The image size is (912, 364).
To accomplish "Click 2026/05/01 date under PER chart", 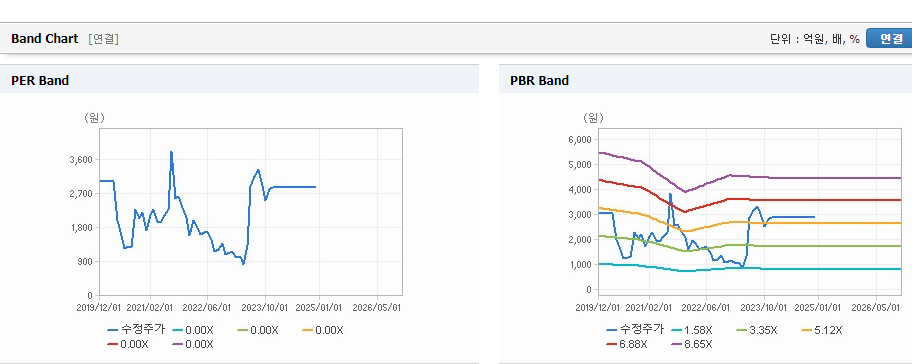I will coord(378,308).
